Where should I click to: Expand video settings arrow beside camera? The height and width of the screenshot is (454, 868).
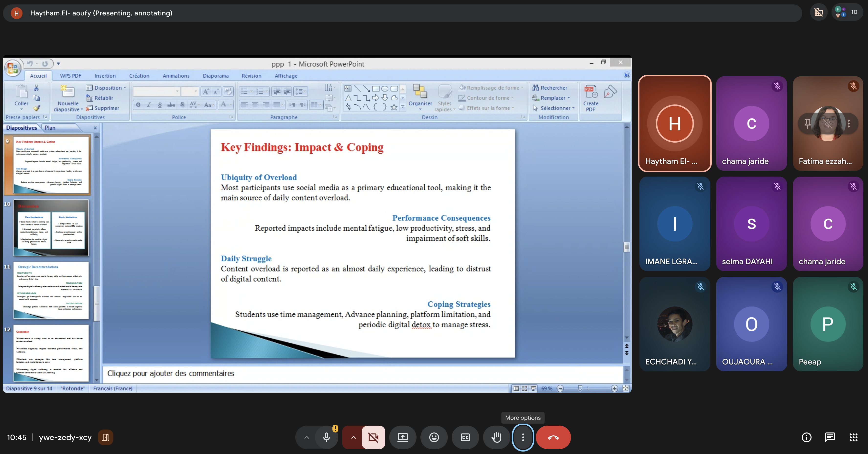(x=353, y=437)
